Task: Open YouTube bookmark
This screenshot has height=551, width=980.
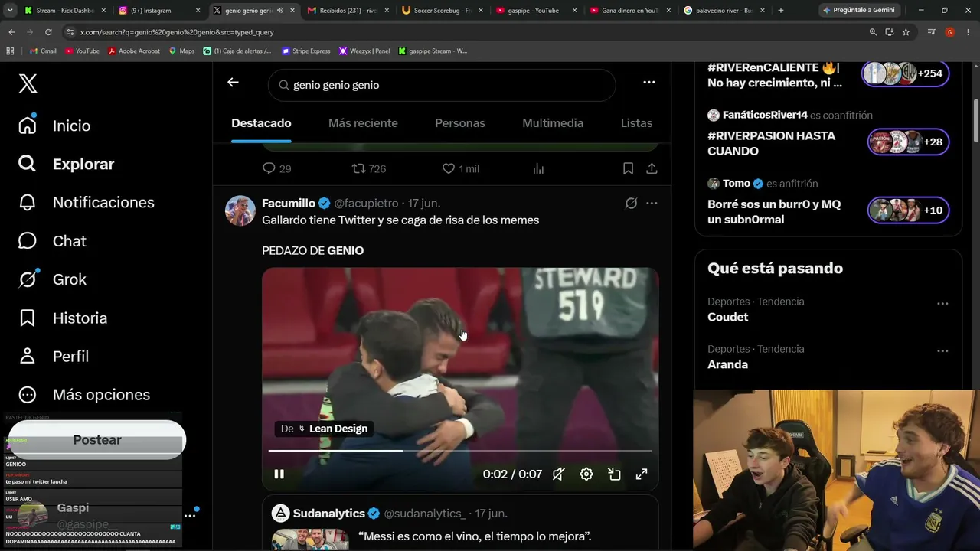Action: [x=82, y=51]
